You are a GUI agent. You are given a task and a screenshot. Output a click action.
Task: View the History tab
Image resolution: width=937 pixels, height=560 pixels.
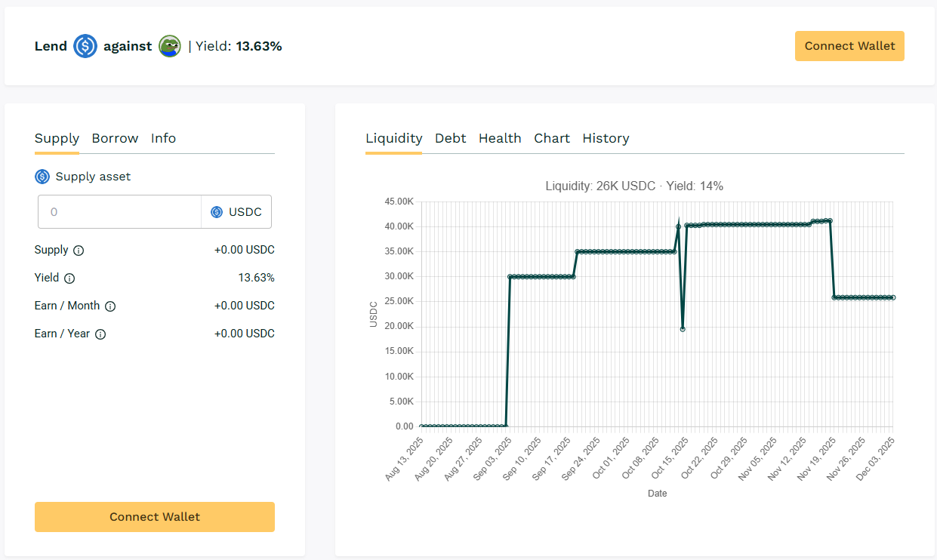point(606,138)
